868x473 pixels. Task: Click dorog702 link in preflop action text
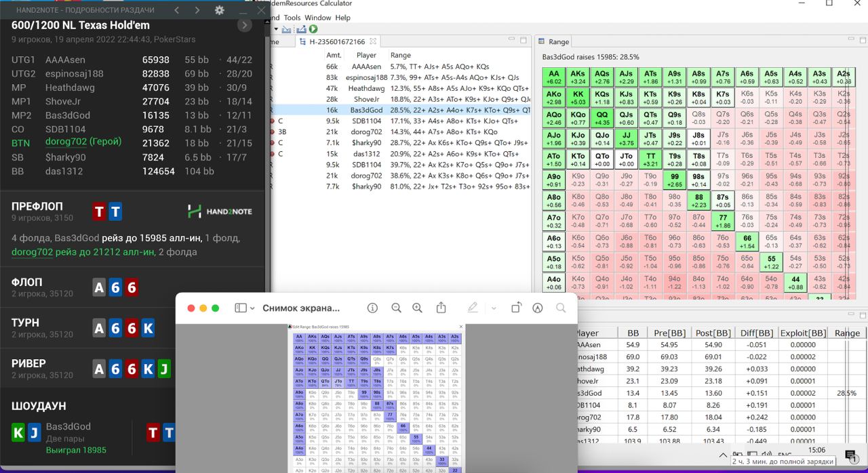[x=32, y=251]
